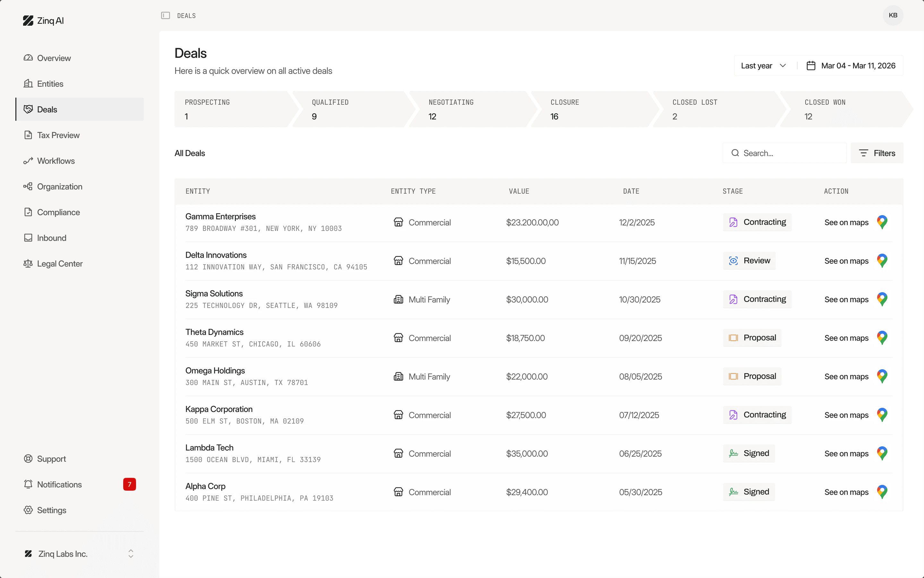Open Settings in the sidebar
Screen dimensions: 924x578
pyautogui.click(x=80, y=510)
